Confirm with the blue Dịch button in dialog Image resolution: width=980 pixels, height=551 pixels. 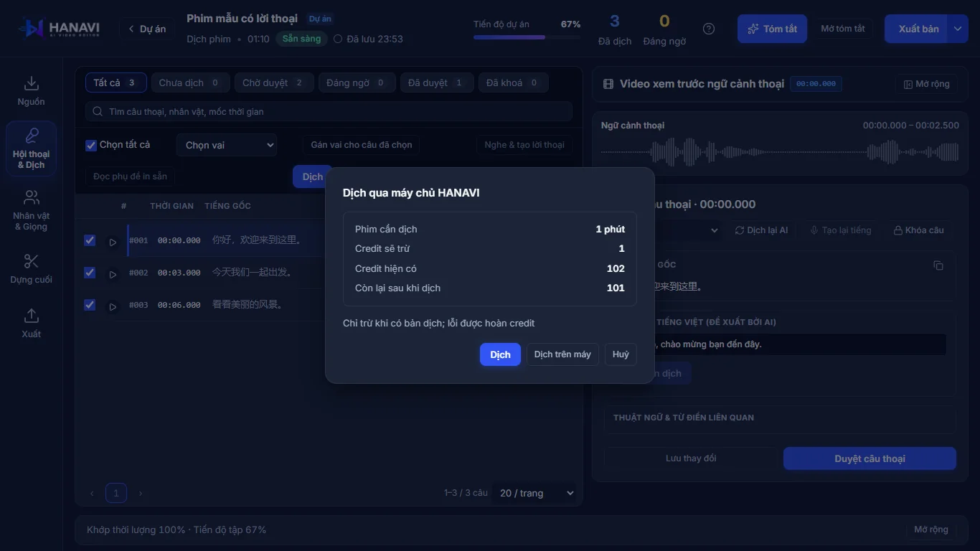click(x=500, y=354)
